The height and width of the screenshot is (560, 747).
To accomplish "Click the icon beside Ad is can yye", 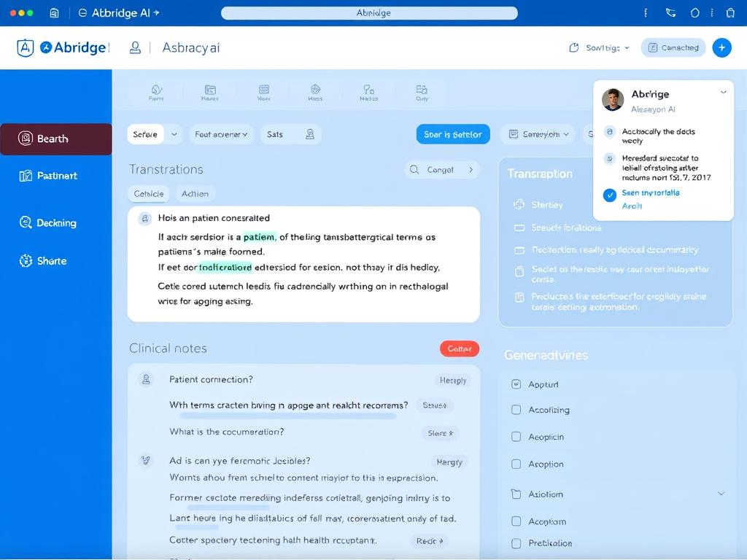I will coord(146,461).
